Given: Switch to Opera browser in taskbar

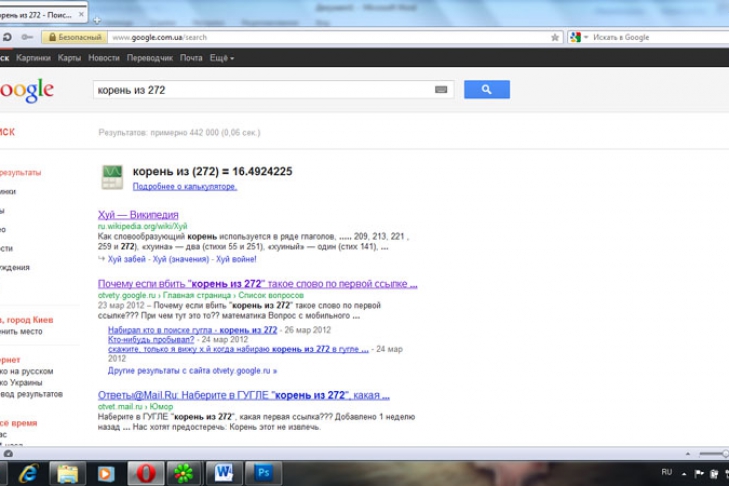Looking at the screenshot, I should pyautogui.click(x=145, y=472).
